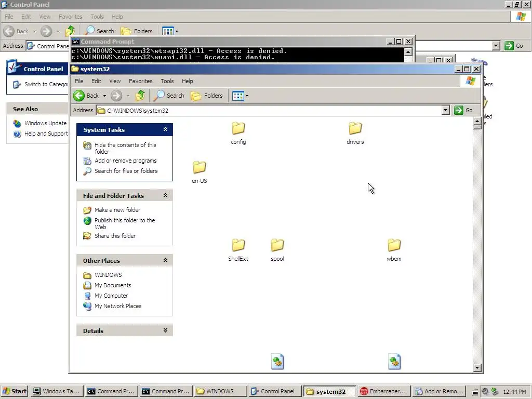532x399 pixels.
Task: Click Share this folder
Action: point(115,236)
